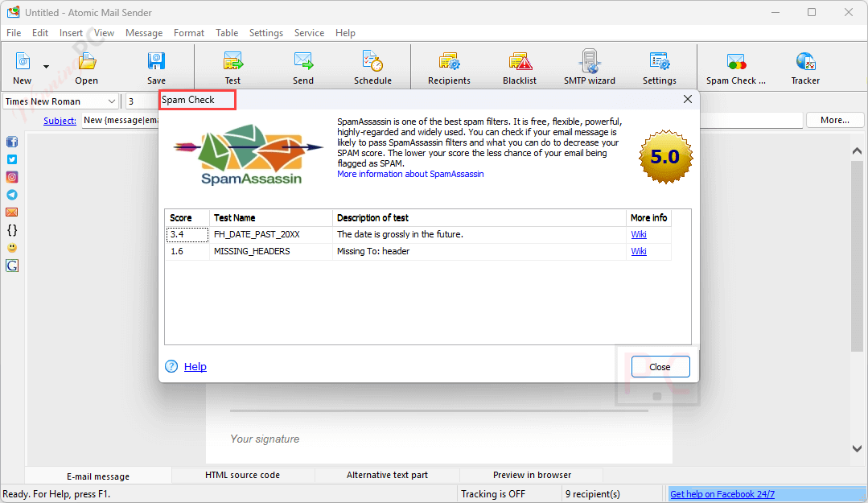
Task: Launch the SMTP wizard icon
Action: tap(590, 61)
